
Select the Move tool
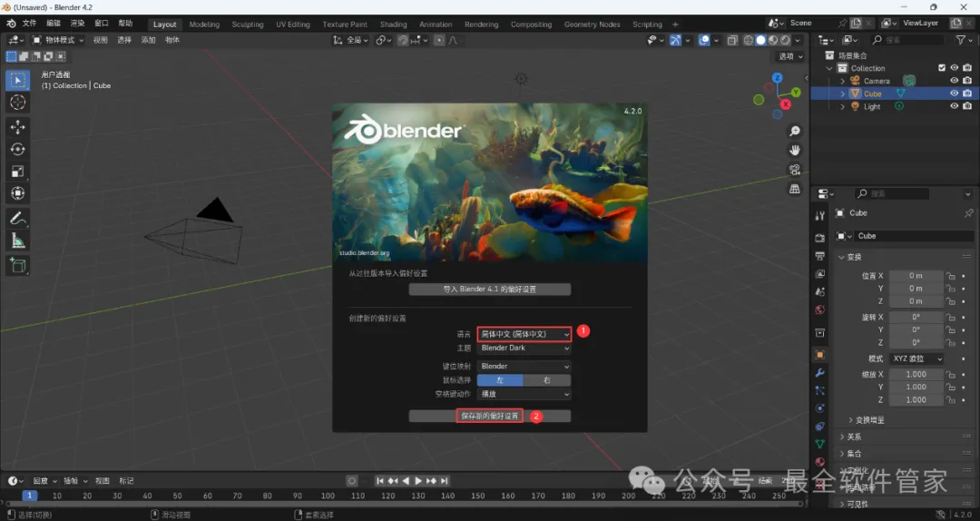tap(17, 127)
